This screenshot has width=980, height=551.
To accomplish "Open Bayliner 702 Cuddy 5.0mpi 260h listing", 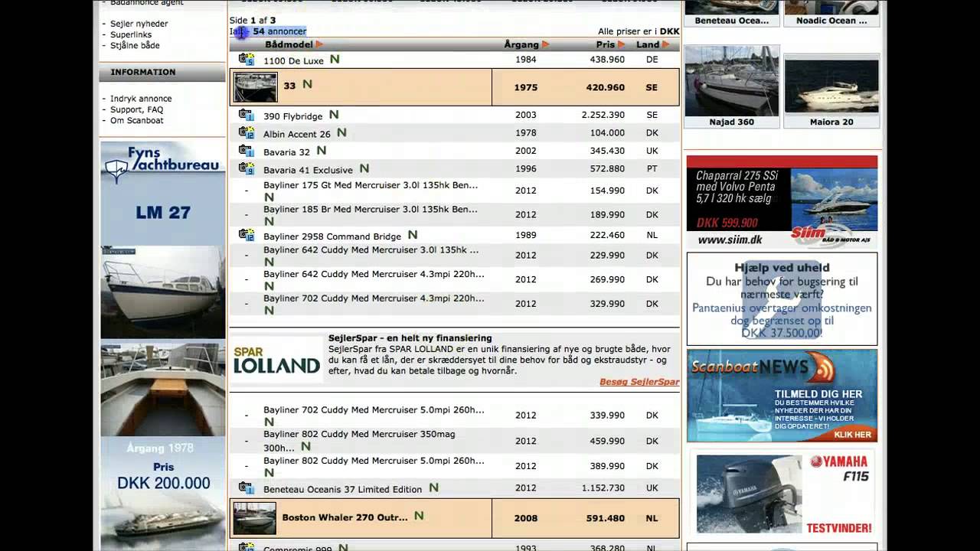I will click(x=374, y=410).
